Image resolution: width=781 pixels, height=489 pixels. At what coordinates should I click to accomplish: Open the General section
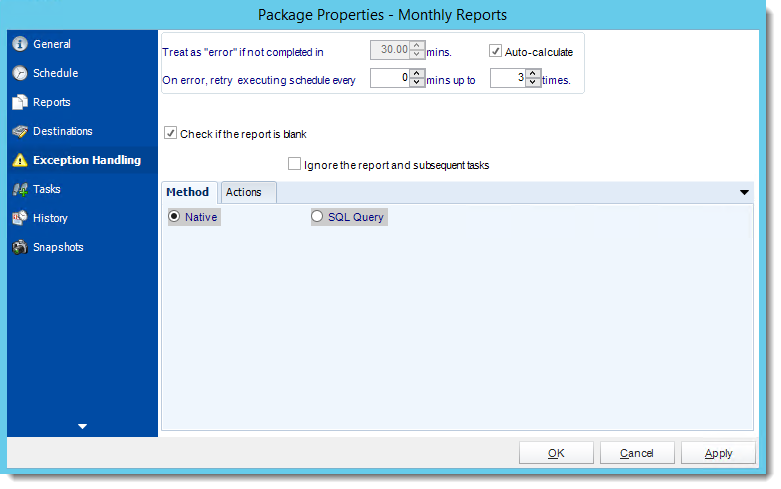pyautogui.click(x=82, y=44)
